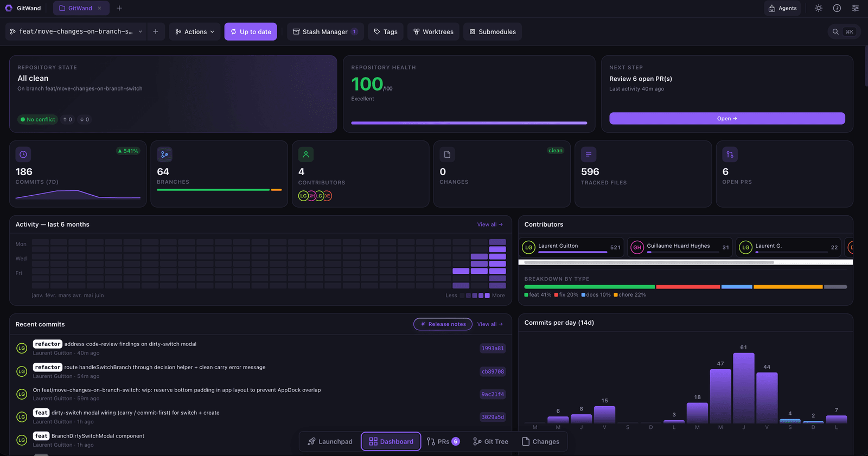Open the Worktrees panel

433,31
